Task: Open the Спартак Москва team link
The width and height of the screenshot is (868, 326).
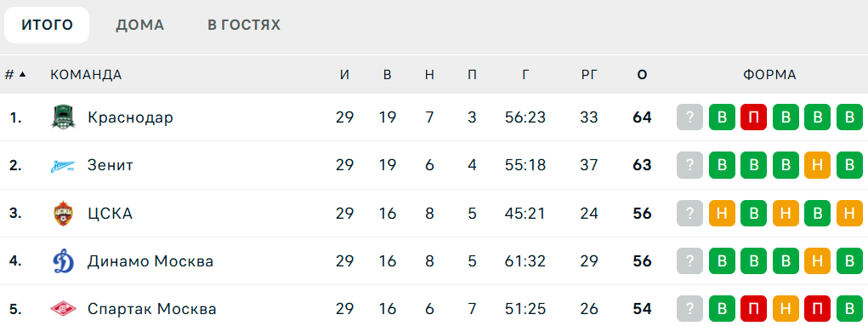Action: (x=151, y=309)
